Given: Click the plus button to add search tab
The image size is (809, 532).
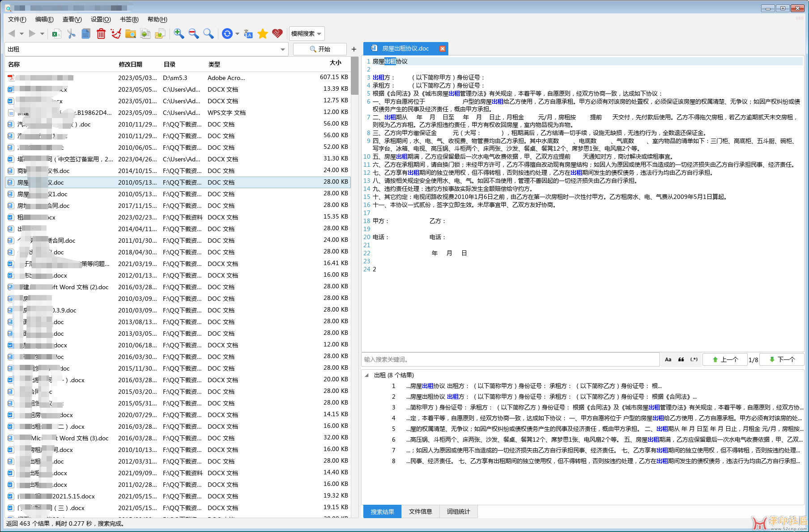Looking at the screenshot, I should point(354,49).
